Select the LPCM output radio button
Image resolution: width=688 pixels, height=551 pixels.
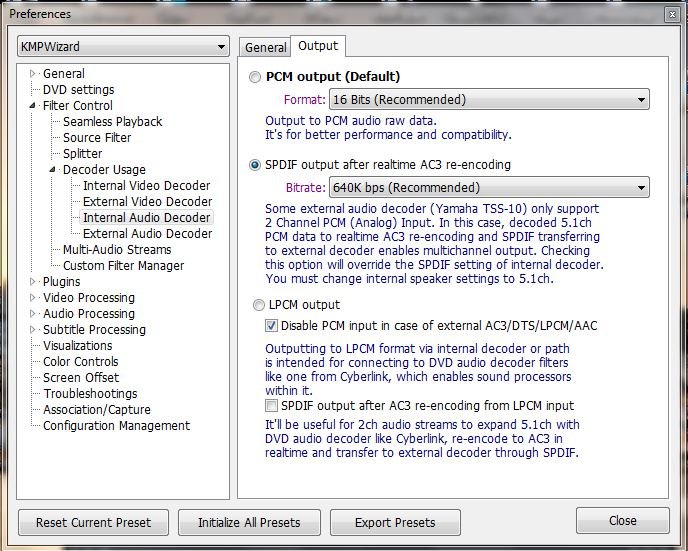258,305
